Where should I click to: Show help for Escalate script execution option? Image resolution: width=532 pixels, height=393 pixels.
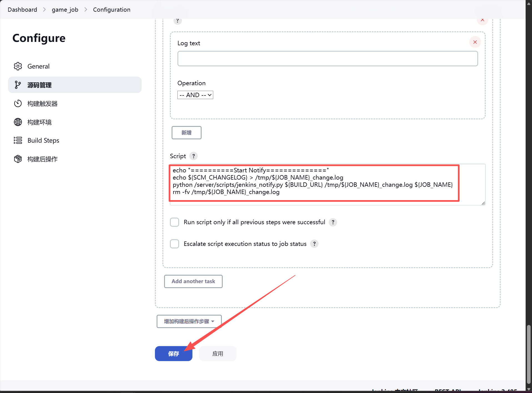pos(314,244)
